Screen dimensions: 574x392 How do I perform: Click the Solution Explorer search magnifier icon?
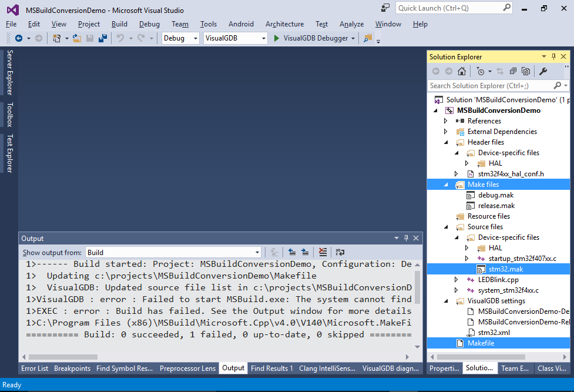click(x=558, y=85)
